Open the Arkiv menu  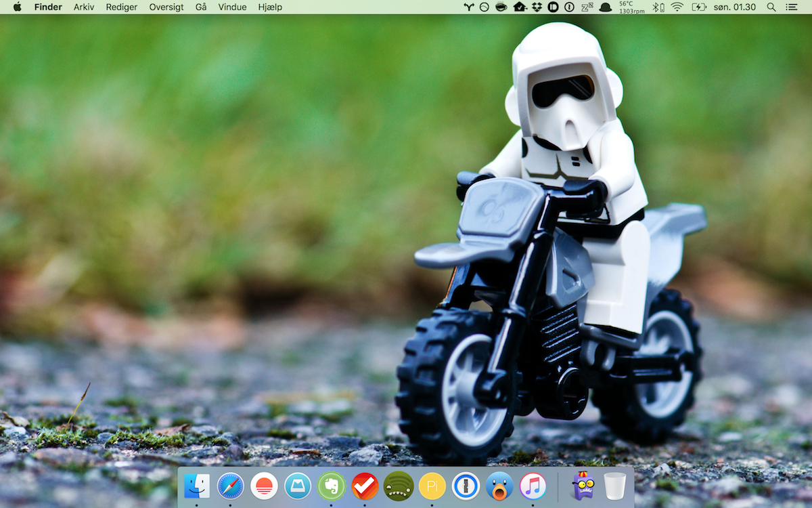84,7
